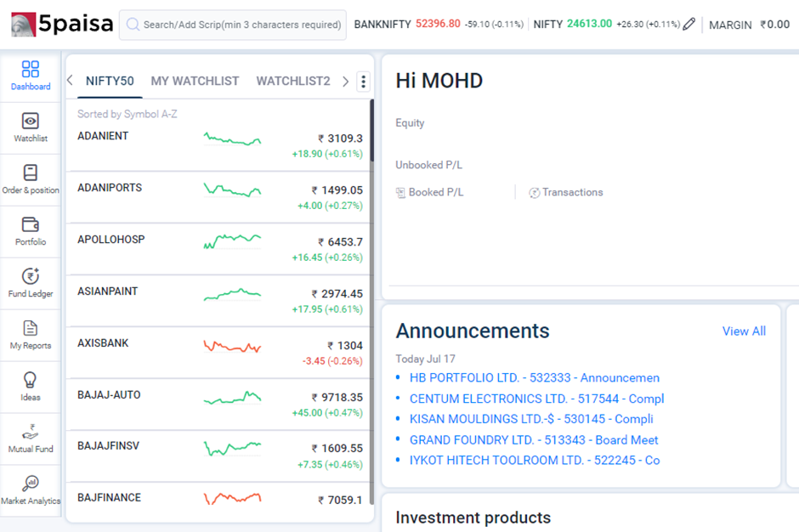Switch to the MY WATCHLIST tab

point(195,81)
